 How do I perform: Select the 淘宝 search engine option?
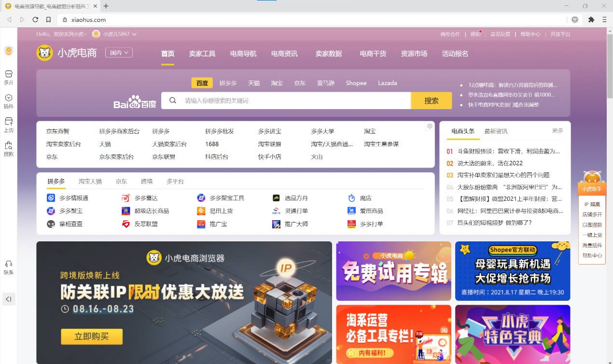pyautogui.click(x=277, y=83)
